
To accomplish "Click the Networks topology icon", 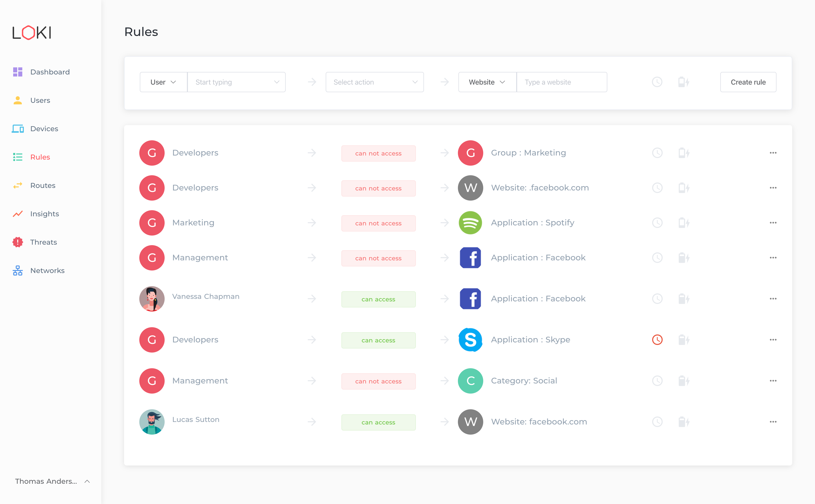I will tap(18, 270).
